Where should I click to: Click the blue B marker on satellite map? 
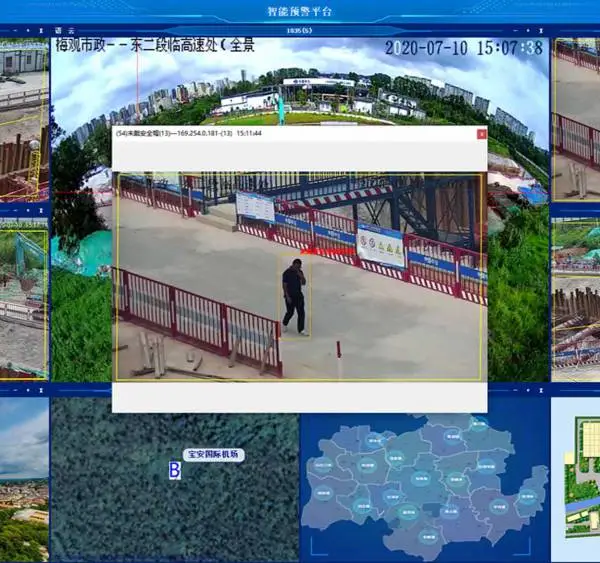[x=175, y=470]
